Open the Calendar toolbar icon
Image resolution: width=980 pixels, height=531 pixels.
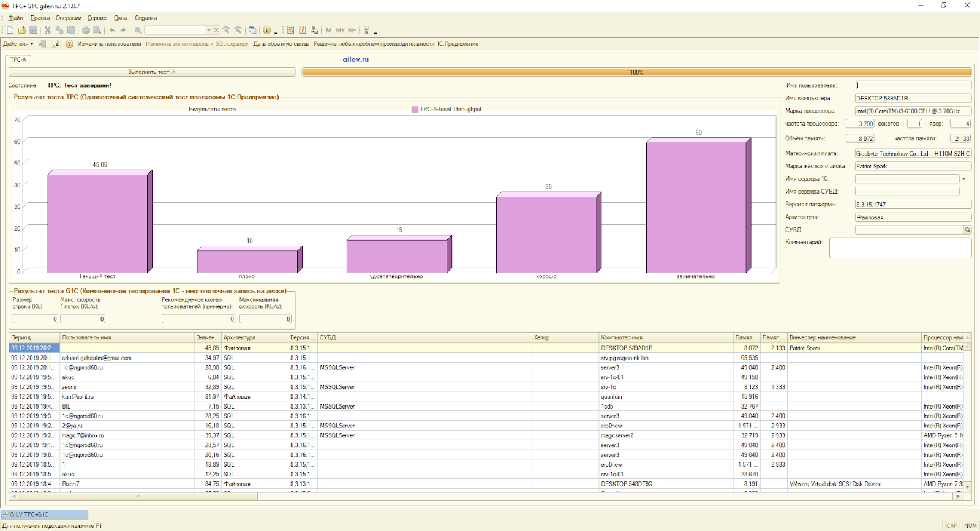(x=303, y=30)
